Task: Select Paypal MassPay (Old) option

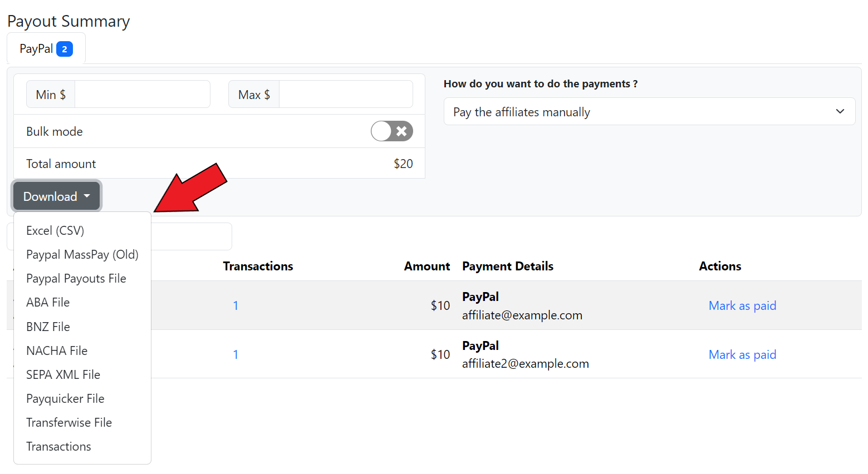Action: tap(82, 254)
